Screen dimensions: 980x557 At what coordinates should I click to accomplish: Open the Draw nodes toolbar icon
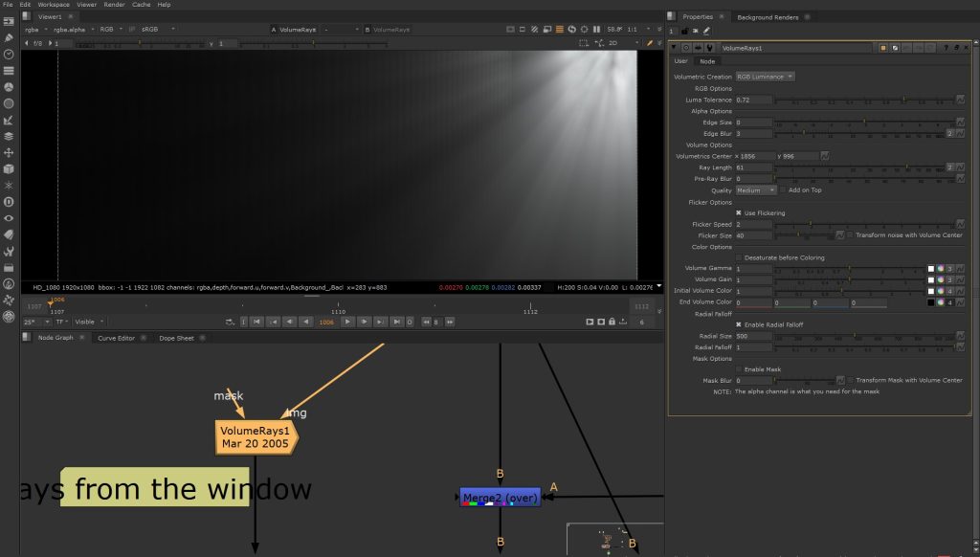pos(9,37)
